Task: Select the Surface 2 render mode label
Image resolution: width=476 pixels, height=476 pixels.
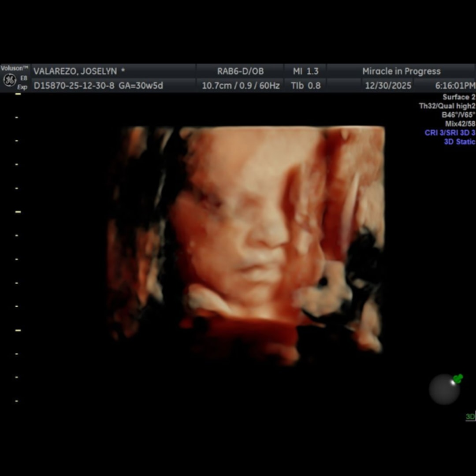Action: click(x=459, y=97)
